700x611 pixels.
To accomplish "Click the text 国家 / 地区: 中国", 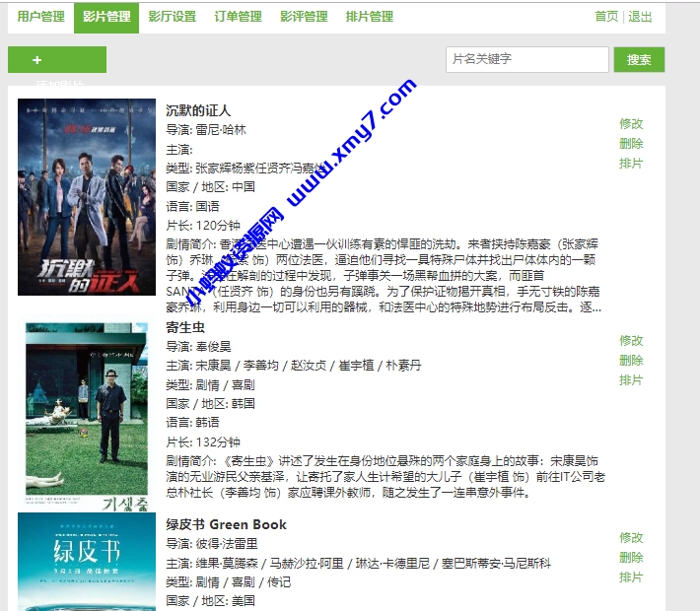I will (210, 186).
